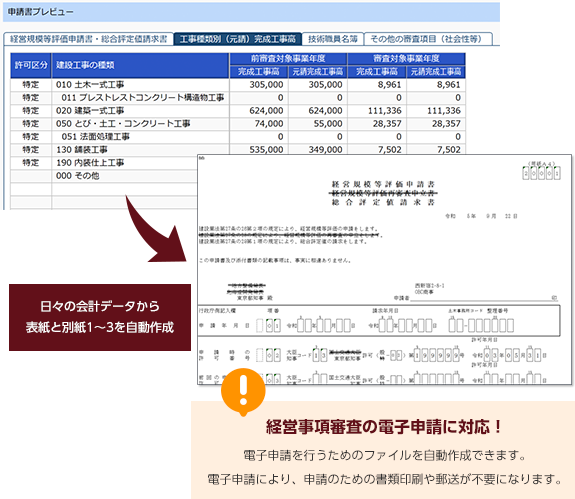Image resolution: width=575 pixels, height=499 pixels.
Task: Click 特定 in the 建築一式工事 row
Action: pyautogui.click(x=31, y=111)
